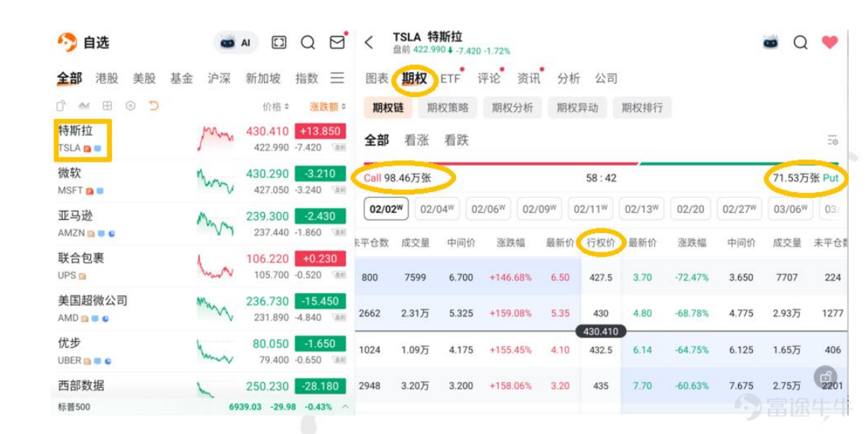Open 亚马逊 AMZN in the watchlist

point(203,224)
